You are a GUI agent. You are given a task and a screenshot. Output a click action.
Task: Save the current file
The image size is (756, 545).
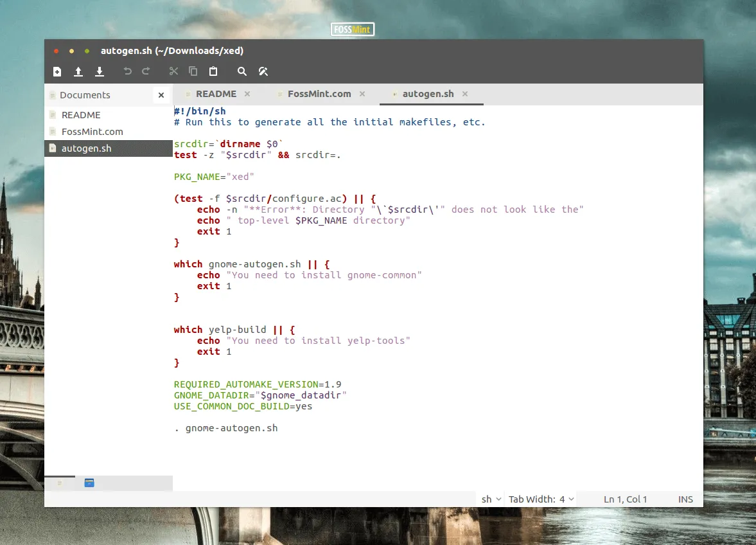99,71
